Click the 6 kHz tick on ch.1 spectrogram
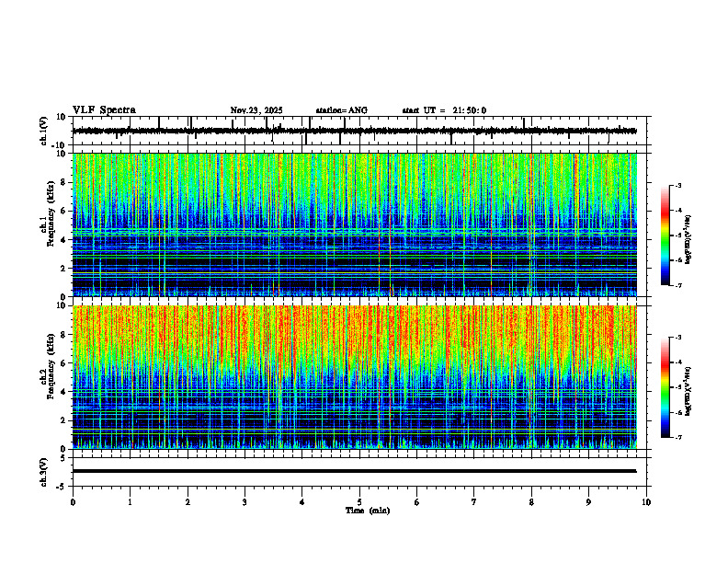Viewport: 728px width, 563px height. (x=64, y=212)
